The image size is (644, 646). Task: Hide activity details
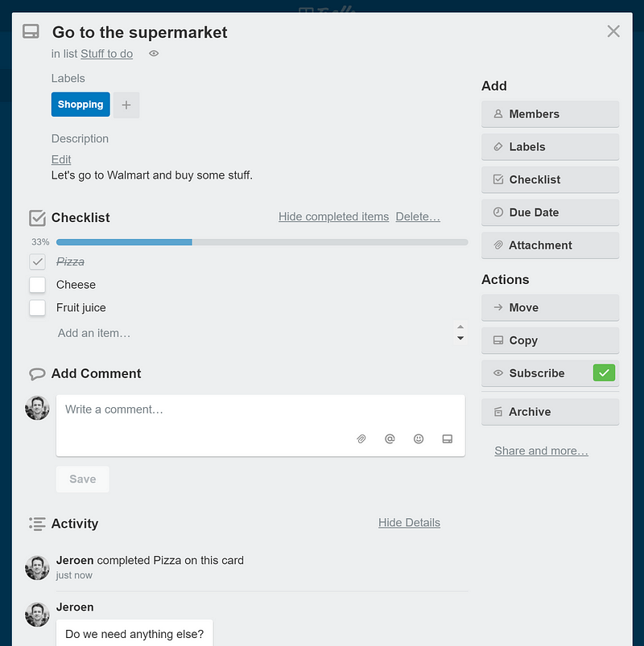pos(409,523)
